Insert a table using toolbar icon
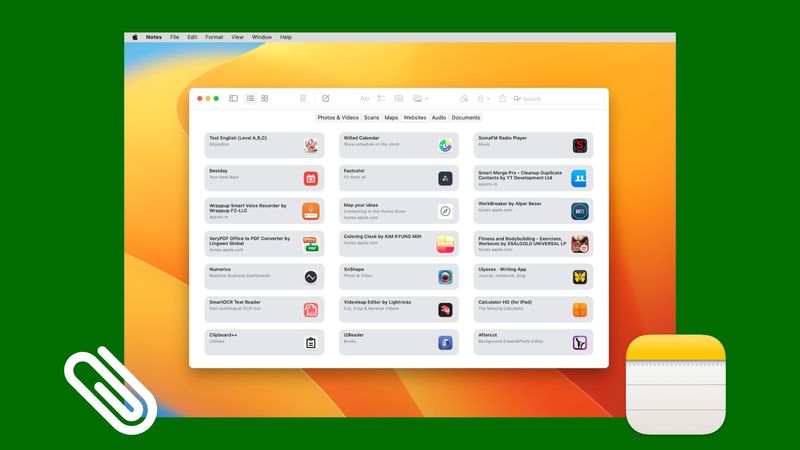The height and width of the screenshot is (450, 800). (x=398, y=98)
